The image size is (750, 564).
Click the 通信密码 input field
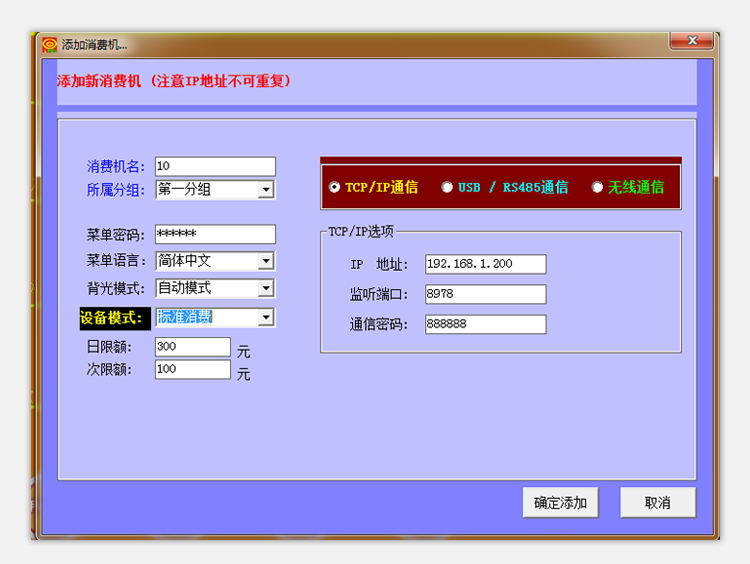click(485, 324)
